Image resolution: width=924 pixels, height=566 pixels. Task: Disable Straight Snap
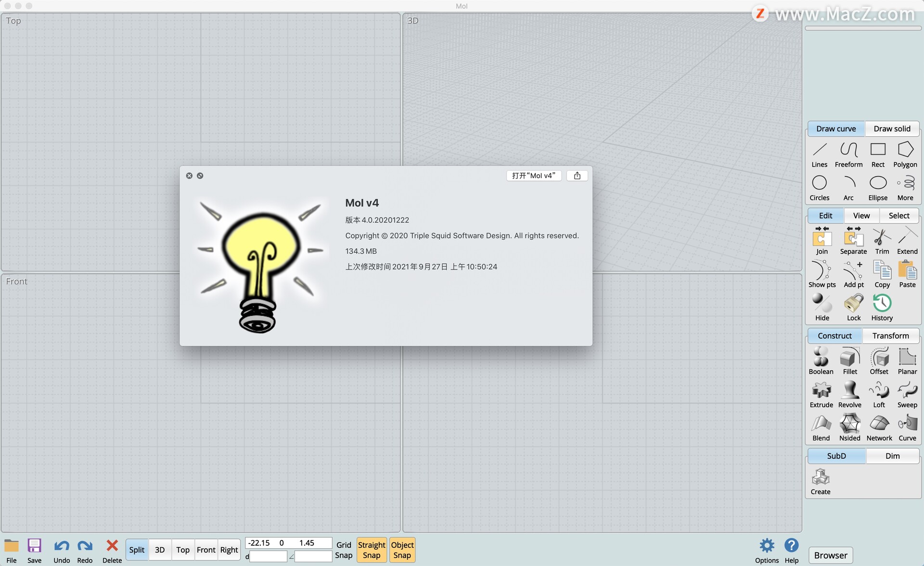click(372, 550)
